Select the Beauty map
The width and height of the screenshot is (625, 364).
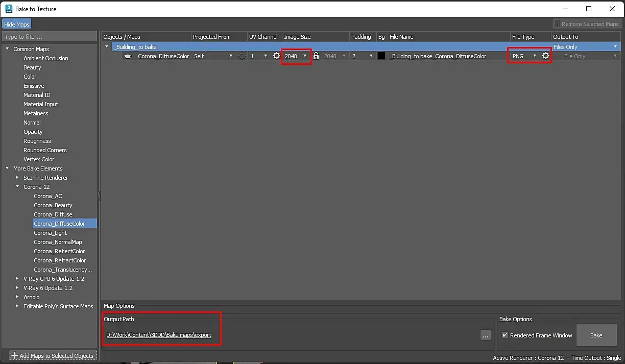pos(32,67)
